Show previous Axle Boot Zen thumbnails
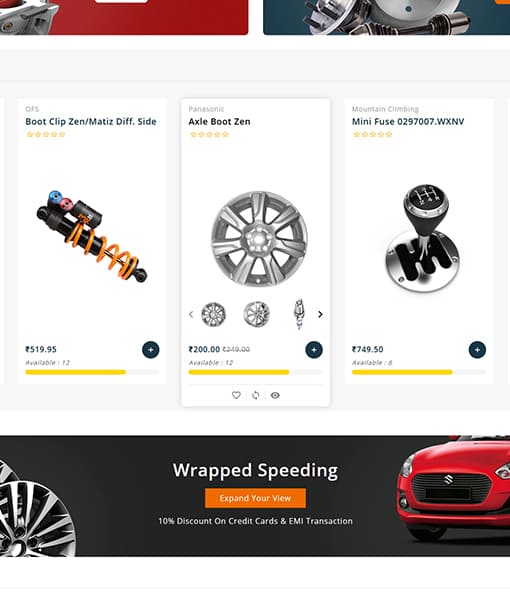 pos(191,314)
